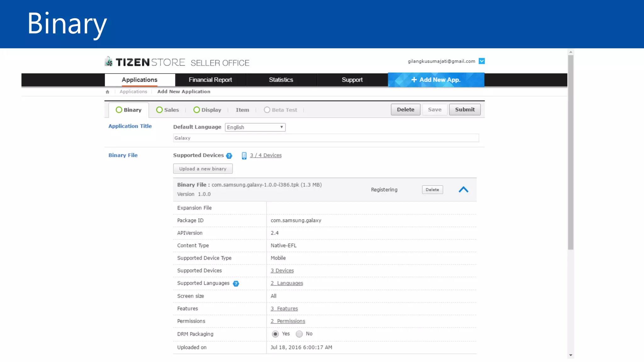Click Supported Devices help question icon
644x362 pixels.
(x=229, y=156)
